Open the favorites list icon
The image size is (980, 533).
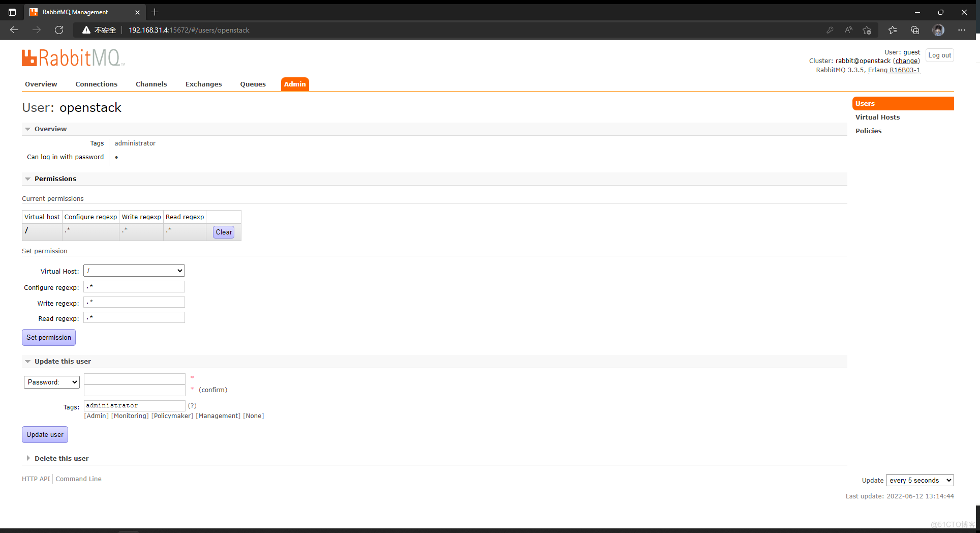pyautogui.click(x=893, y=30)
